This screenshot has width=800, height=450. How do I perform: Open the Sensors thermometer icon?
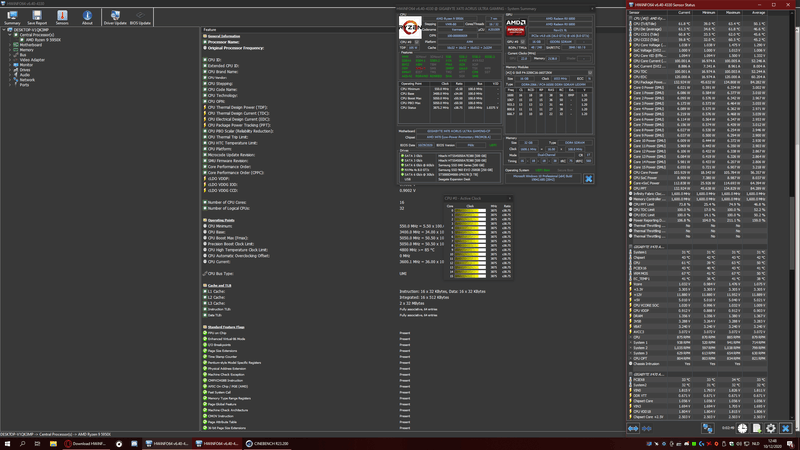62,17
